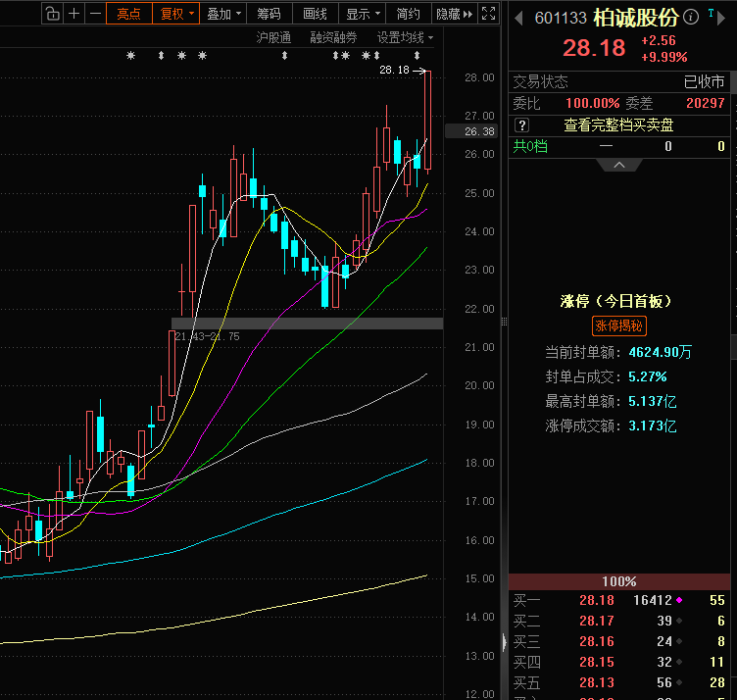The width and height of the screenshot is (737, 700).
Task: Click the 21.43-21.75 gap label
Action: pos(208,336)
